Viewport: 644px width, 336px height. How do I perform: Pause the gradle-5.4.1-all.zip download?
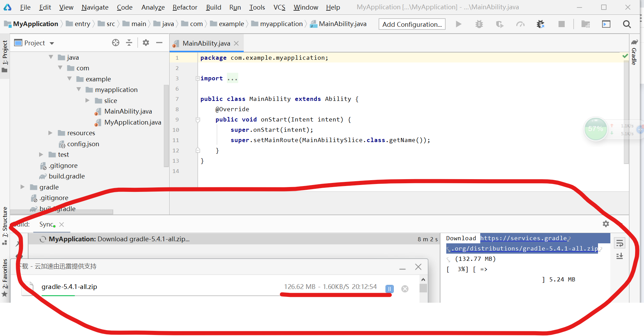tap(390, 289)
